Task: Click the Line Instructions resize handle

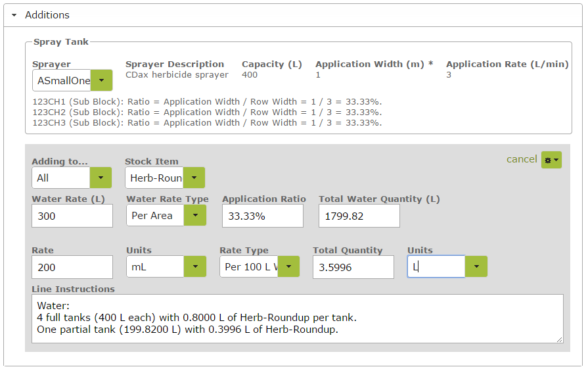Action: point(560,339)
